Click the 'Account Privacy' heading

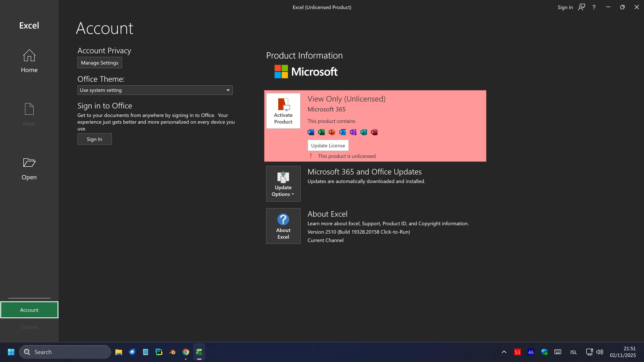pos(104,51)
